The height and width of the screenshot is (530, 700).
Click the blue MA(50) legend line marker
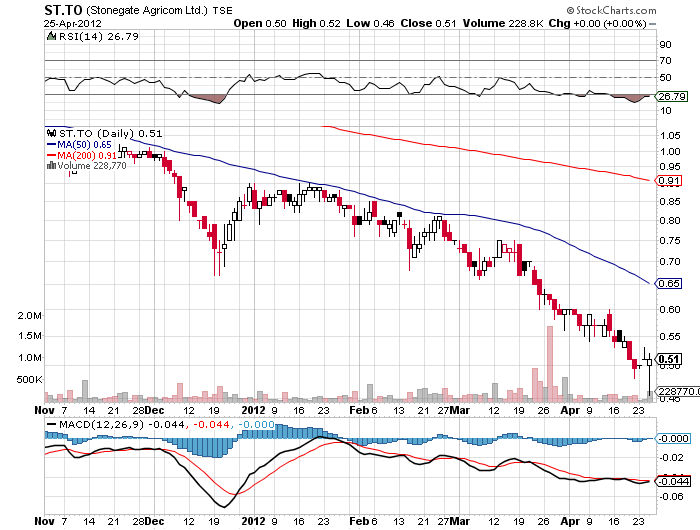51,145
